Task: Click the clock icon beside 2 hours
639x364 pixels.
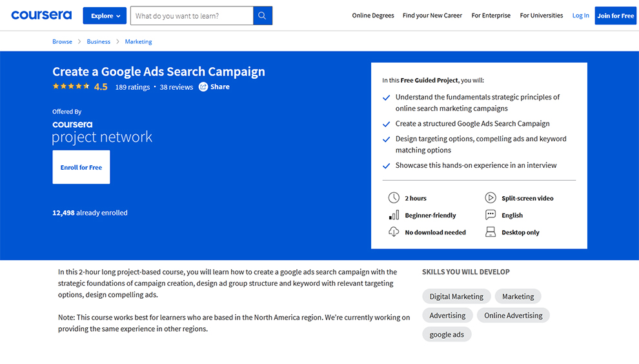Action: 394,198
